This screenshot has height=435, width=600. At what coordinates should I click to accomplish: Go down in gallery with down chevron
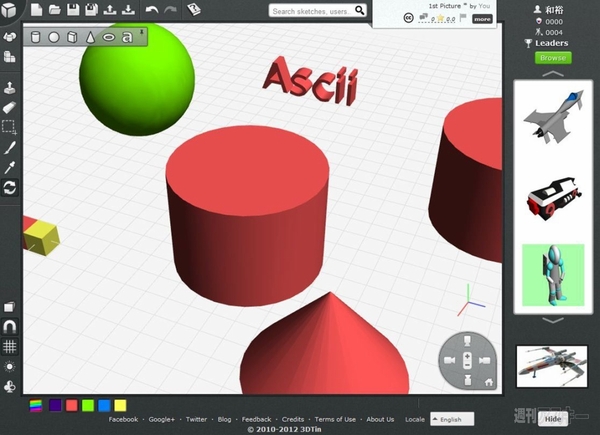(x=553, y=320)
